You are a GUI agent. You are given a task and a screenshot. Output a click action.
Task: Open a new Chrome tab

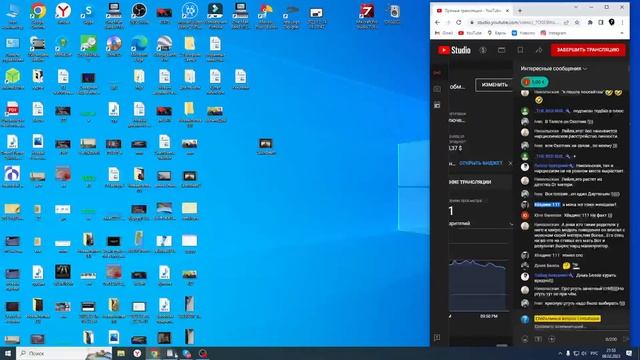pos(520,11)
